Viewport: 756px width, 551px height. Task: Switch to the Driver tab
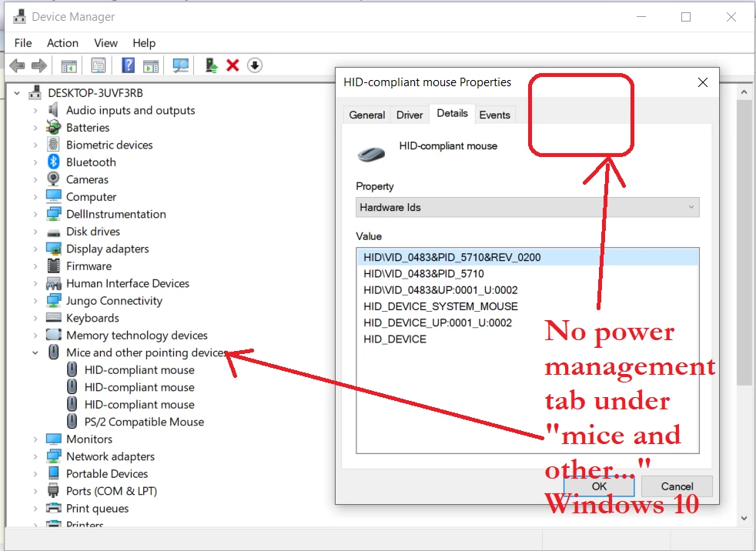coord(410,115)
